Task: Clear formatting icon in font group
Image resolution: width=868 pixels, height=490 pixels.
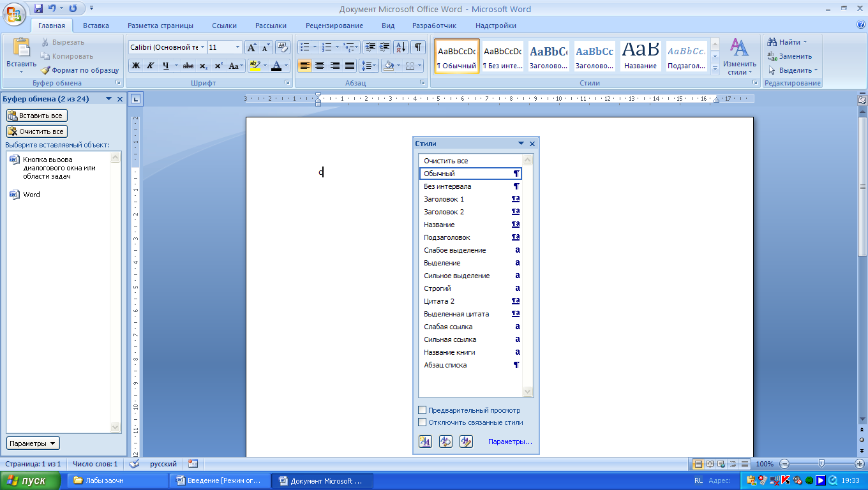Action: pyautogui.click(x=283, y=47)
